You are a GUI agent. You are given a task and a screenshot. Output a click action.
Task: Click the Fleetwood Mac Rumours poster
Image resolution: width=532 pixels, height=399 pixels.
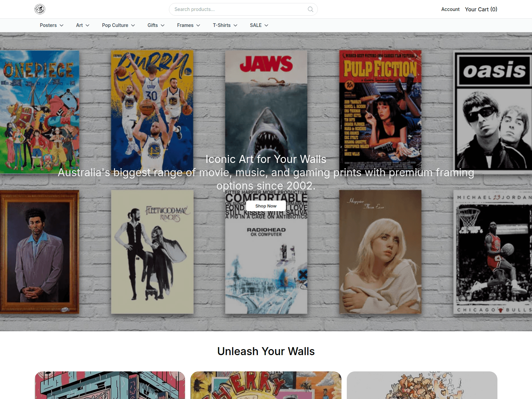(152, 252)
